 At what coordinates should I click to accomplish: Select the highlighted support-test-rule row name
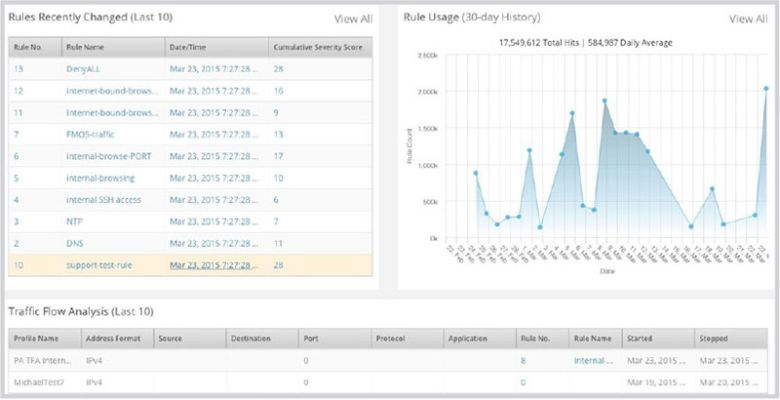coord(100,265)
